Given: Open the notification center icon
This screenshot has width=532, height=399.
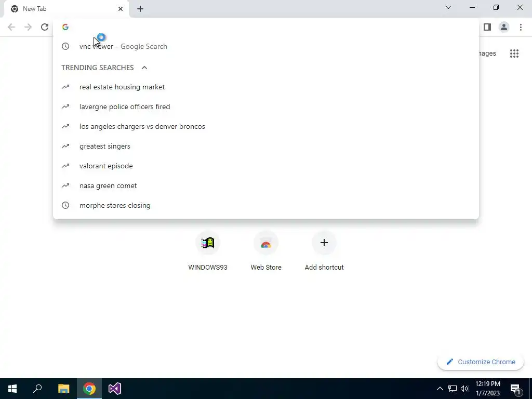Looking at the screenshot, I should coord(516,389).
